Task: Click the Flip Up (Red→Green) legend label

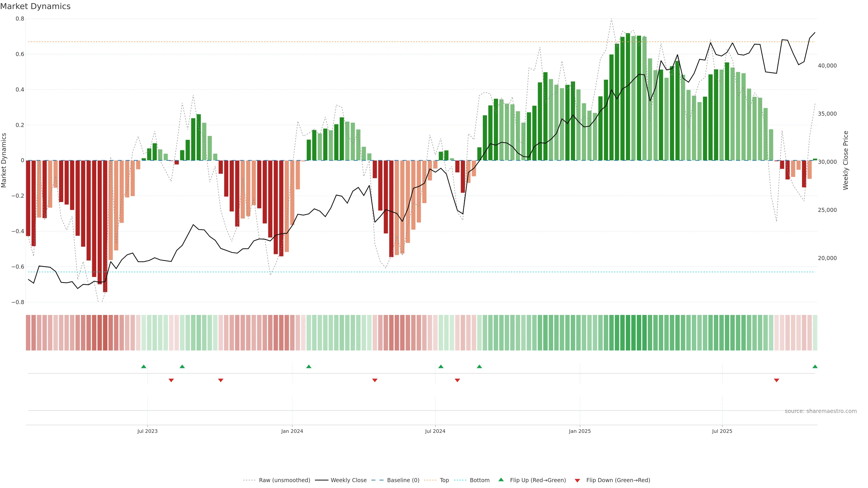Action: [538, 480]
